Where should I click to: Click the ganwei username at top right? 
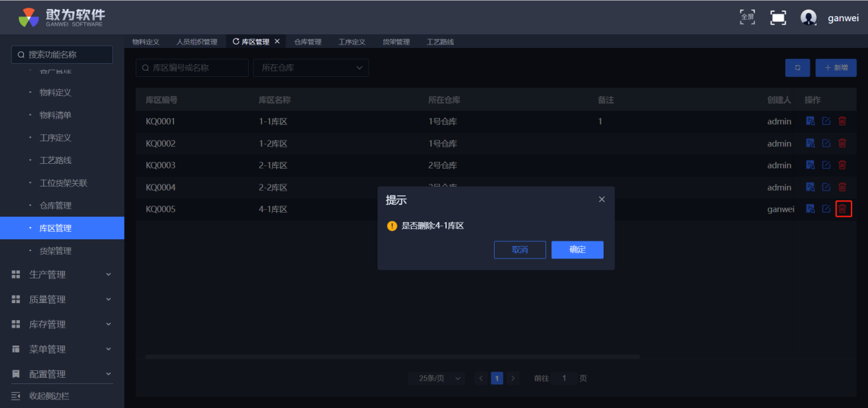[842, 19]
